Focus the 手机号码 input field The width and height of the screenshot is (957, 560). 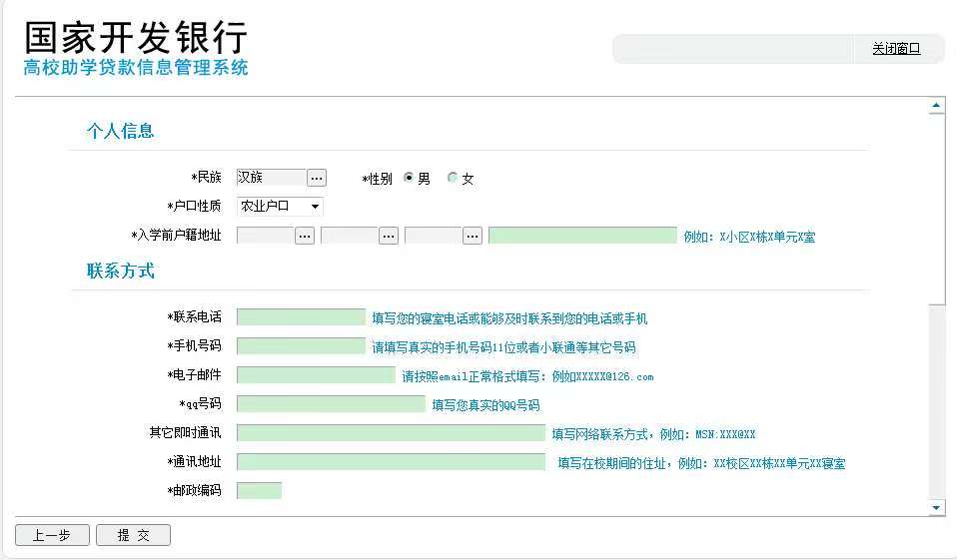[x=301, y=346]
